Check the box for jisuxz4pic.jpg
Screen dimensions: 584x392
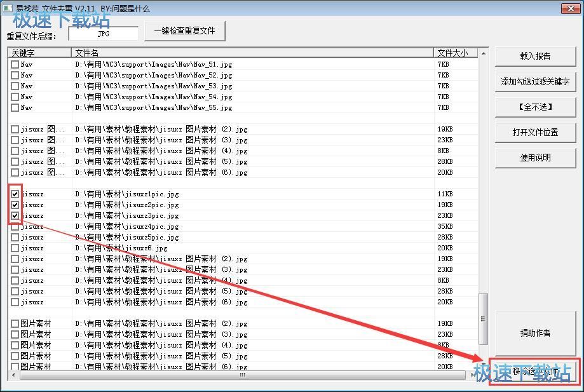(x=15, y=226)
